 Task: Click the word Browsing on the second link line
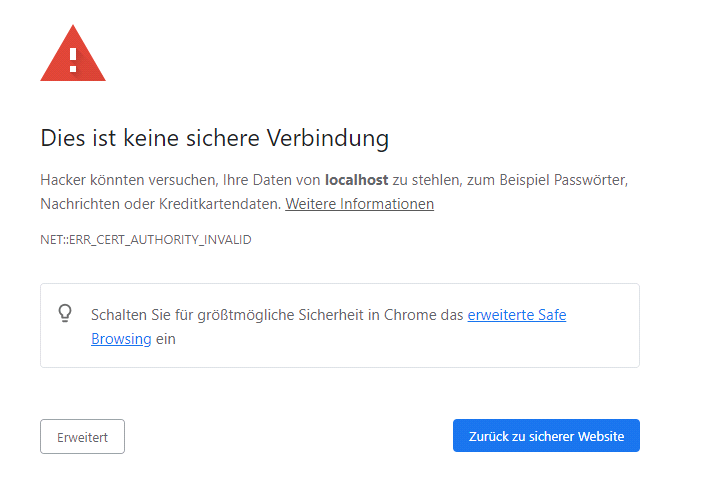point(121,339)
